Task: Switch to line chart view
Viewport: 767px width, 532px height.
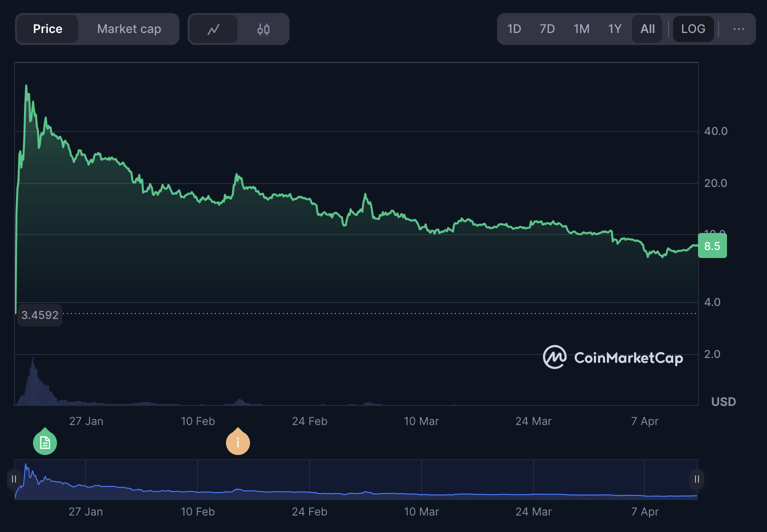Action: tap(213, 29)
